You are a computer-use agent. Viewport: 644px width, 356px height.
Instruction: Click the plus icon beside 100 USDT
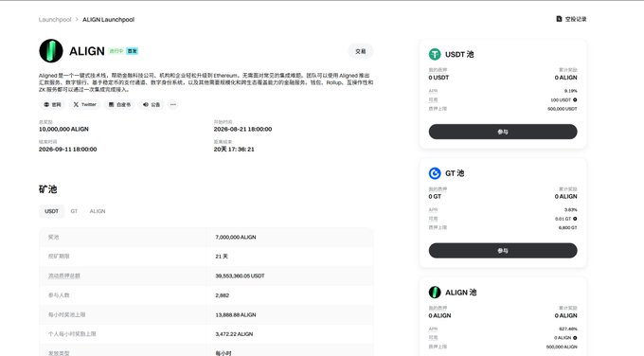point(575,99)
